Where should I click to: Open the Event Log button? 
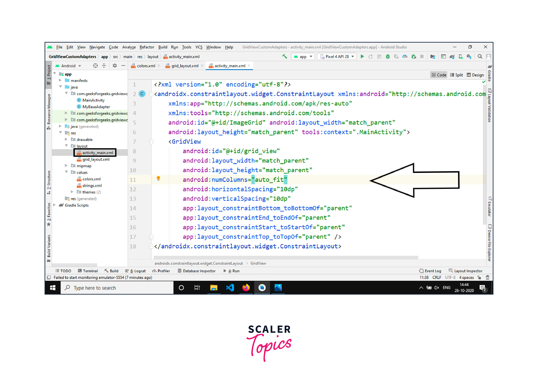tap(430, 271)
